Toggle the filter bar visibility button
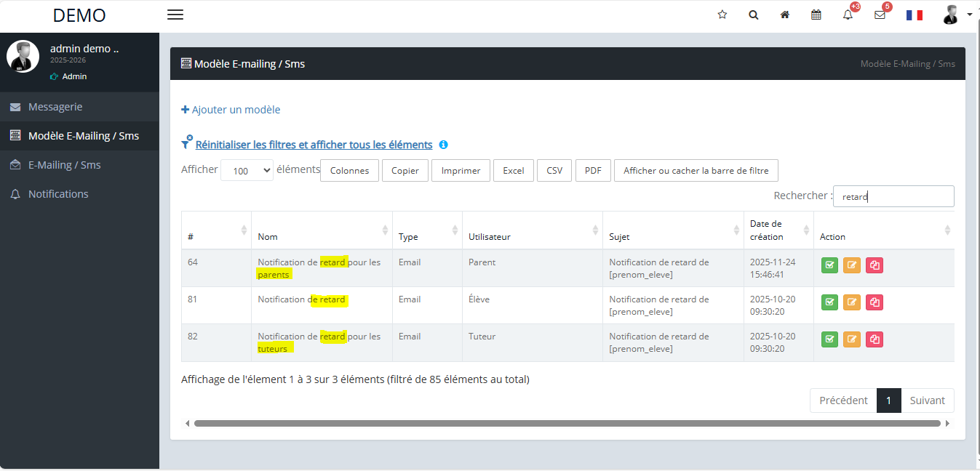 click(x=696, y=171)
